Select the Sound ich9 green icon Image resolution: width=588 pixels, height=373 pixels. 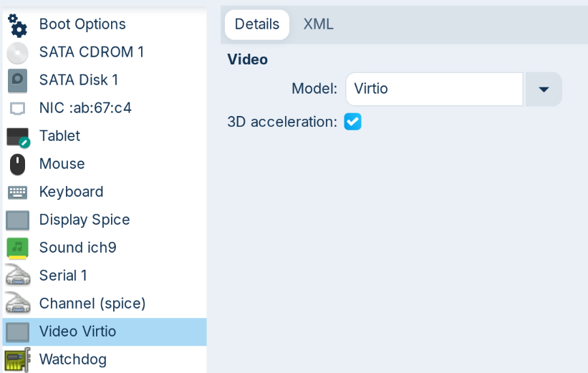18,248
